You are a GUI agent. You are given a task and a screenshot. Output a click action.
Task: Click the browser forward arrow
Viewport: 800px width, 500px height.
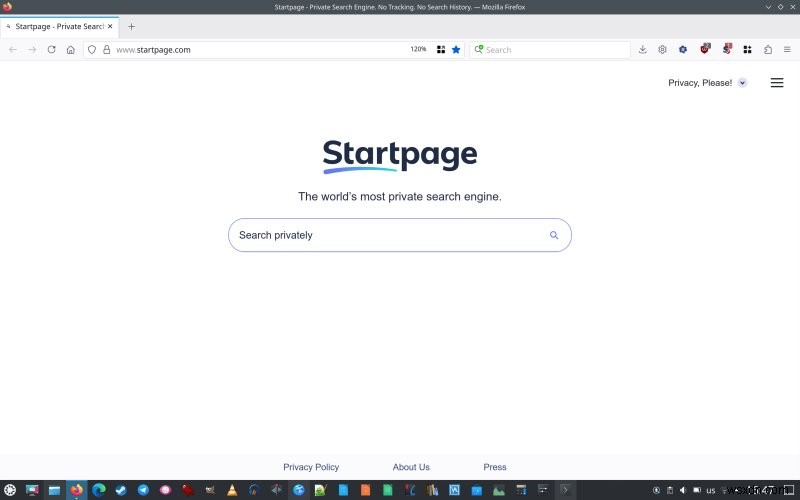[32, 49]
